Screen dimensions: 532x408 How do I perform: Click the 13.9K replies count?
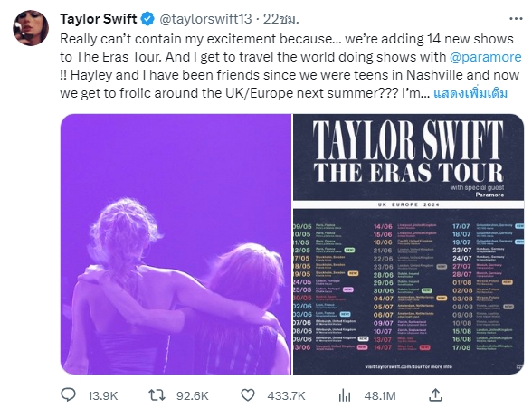click(103, 396)
